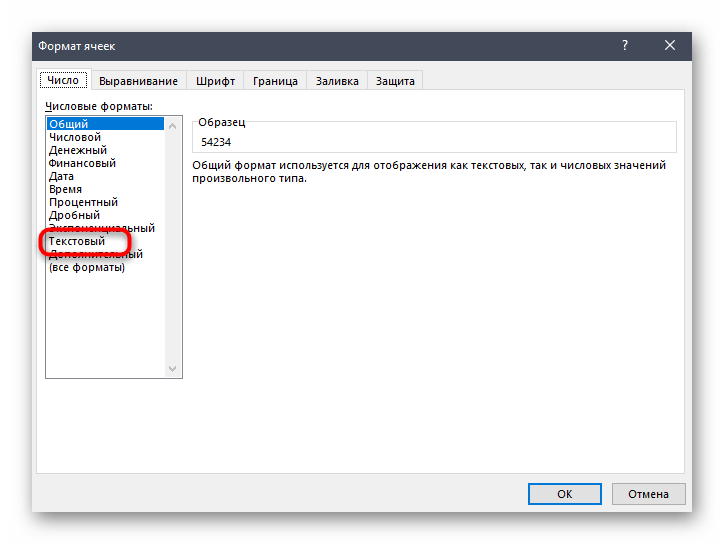Choose the Денежный format
Viewport: 724px width, 544px height.
[x=105, y=150]
